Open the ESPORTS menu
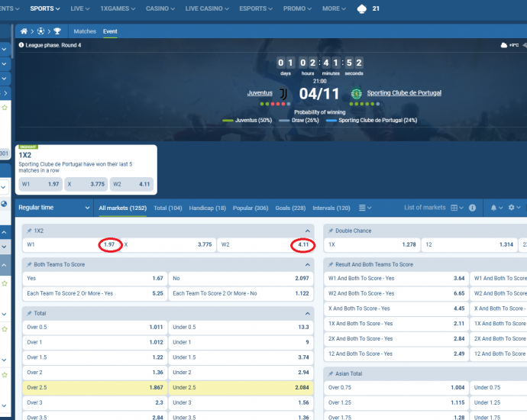This screenshot has height=420, width=527. point(256,8)
